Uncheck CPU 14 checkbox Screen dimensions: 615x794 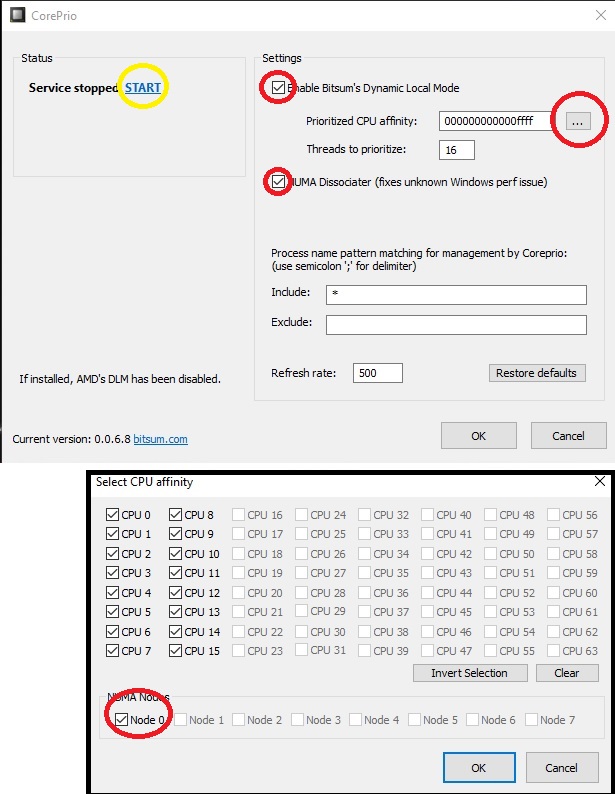pos(176,631)
